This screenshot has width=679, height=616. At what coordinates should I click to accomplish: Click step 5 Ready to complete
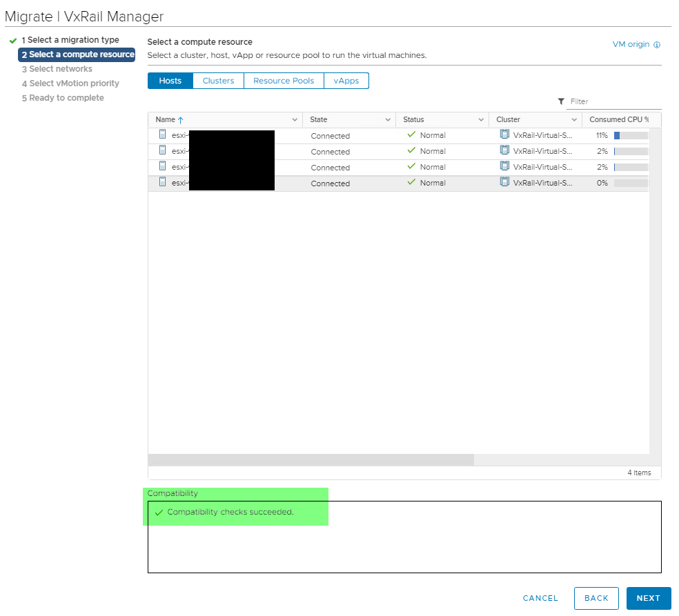coord(63,98)
